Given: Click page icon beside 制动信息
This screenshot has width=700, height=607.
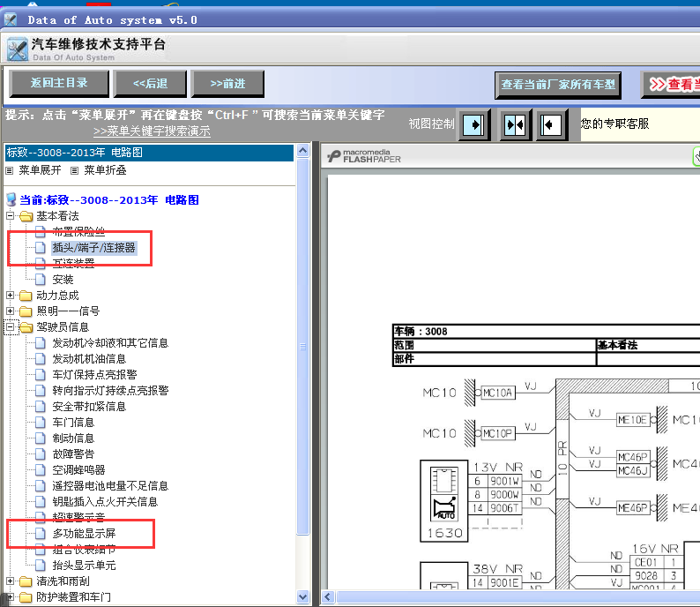Looking at the screenshot, I should point(41,438).
